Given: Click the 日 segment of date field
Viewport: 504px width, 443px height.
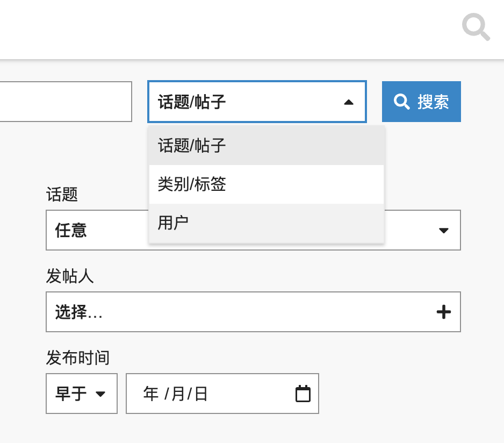Looking at the screenshot, I should 201,394.
